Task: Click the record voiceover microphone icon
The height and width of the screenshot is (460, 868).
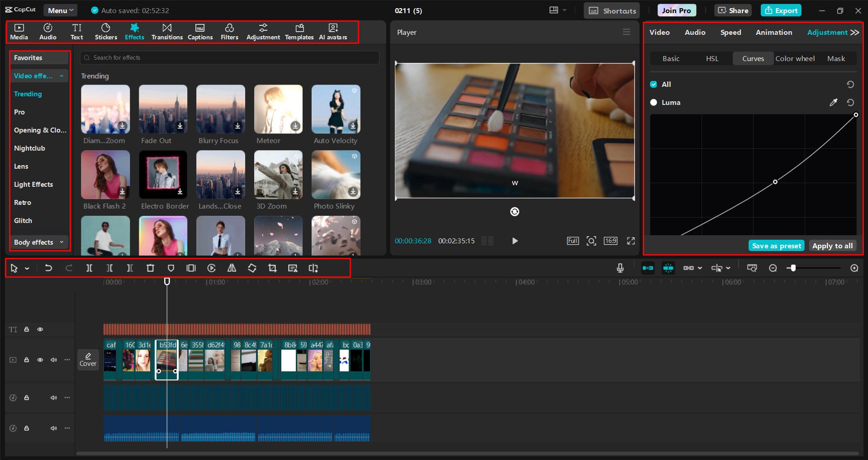Action: coord(620,268)
